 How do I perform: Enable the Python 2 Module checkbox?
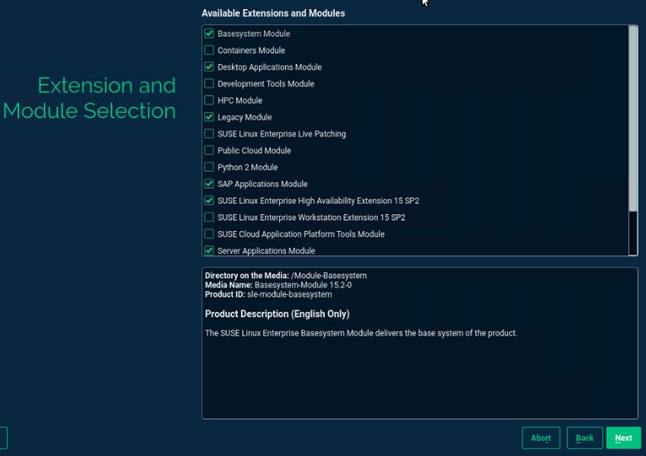coord(209,167)
